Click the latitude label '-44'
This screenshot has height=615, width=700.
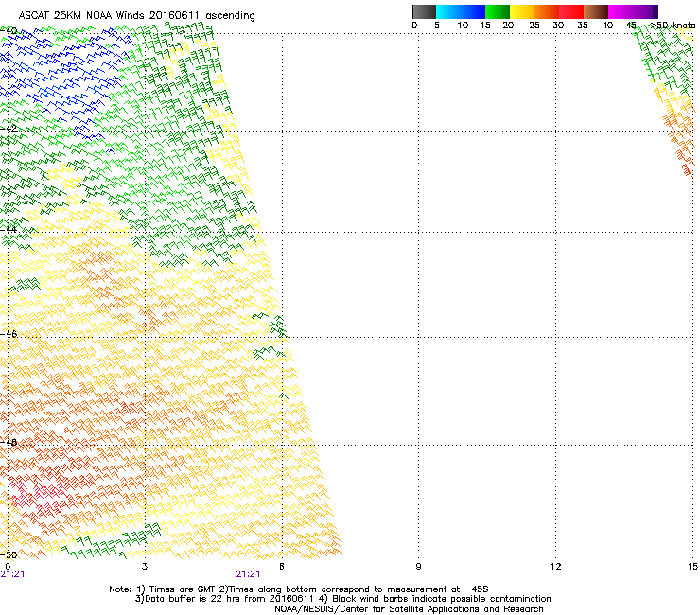point(9,230)
